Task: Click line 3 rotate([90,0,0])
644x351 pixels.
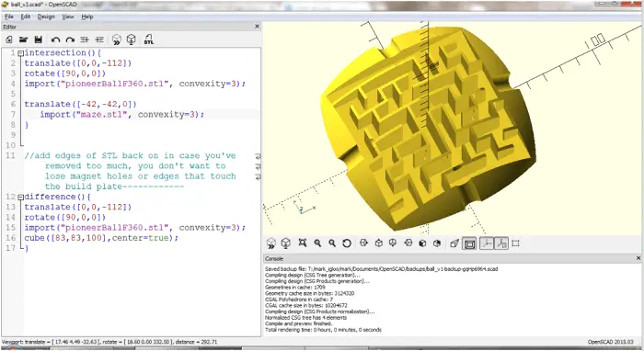Action: [65, 74]
